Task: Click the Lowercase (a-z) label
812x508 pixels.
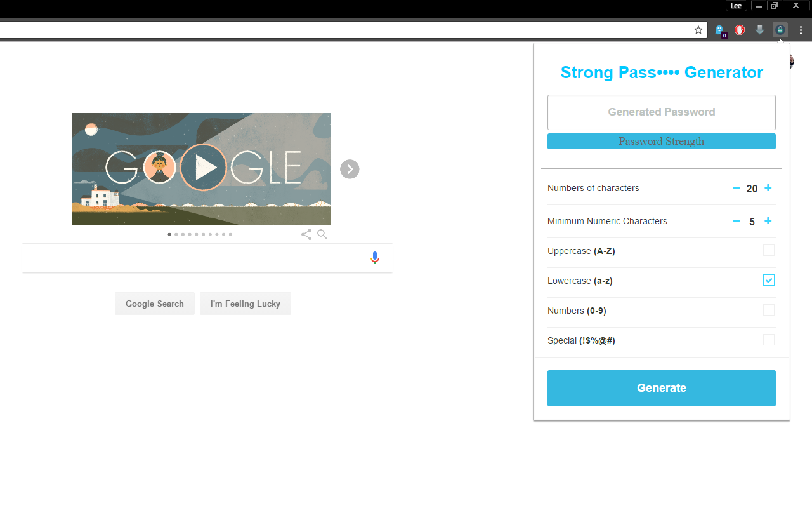Action: 580,281
